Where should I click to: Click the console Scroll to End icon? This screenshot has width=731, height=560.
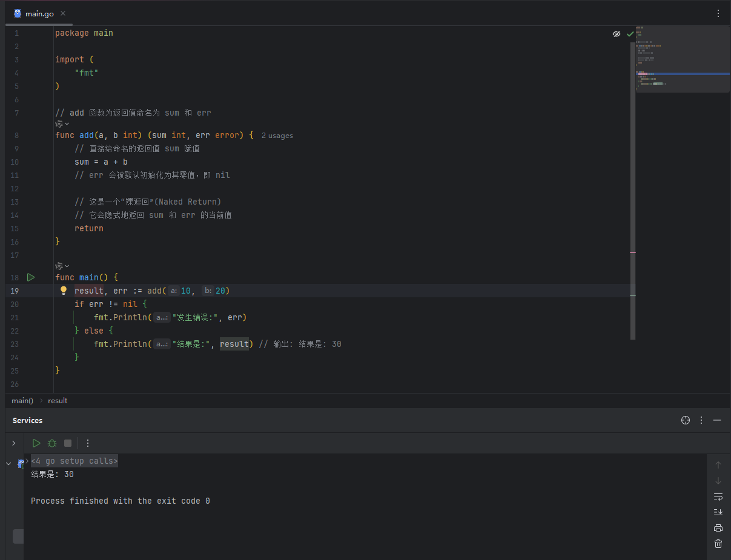(718, 512)
